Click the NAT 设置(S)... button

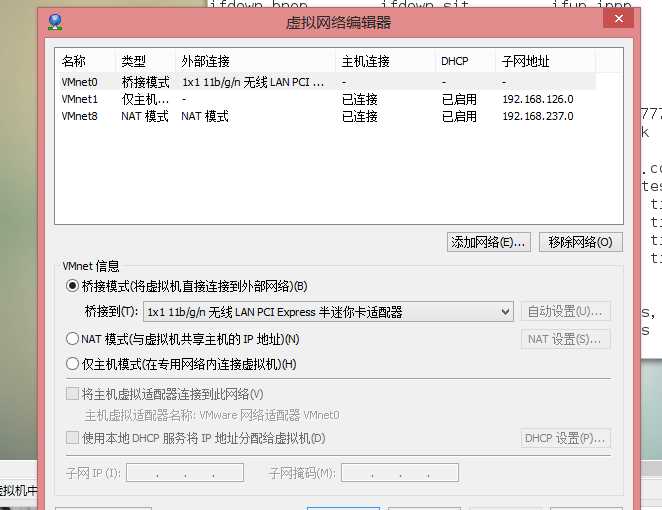pos(565,339)
